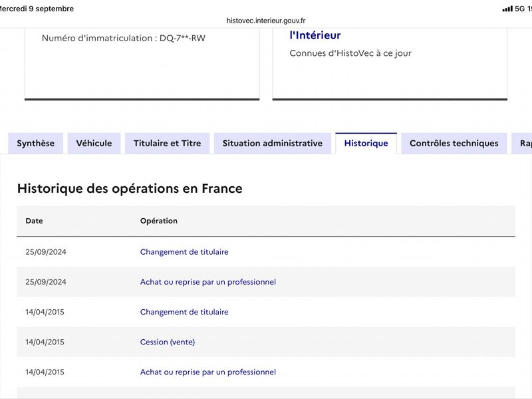Tap the histovec.interieur.gouv.fr address bar
Screen dimensions: 532x399
(x=266, y=21)
